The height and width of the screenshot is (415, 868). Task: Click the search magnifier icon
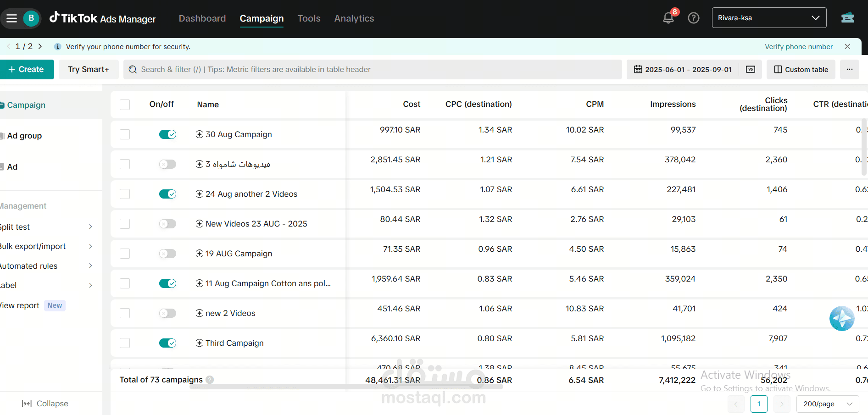(x=133, y=69)
